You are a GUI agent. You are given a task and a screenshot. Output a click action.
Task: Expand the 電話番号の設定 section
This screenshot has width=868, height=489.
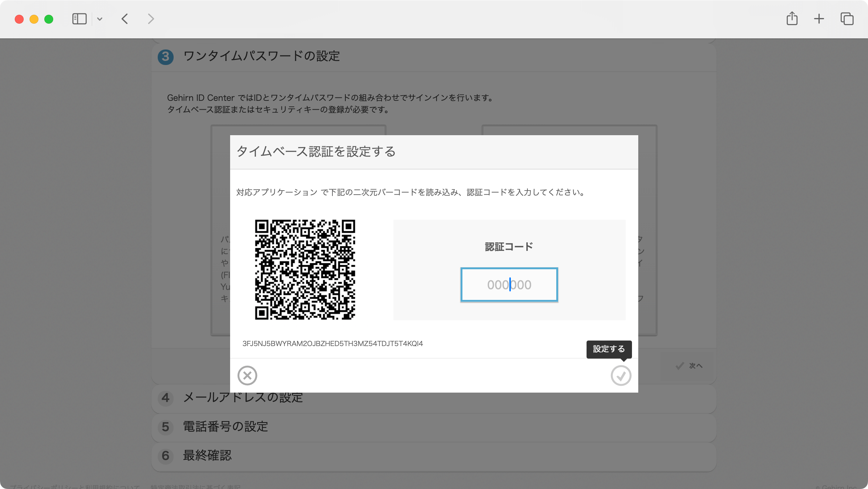[225, 427]
